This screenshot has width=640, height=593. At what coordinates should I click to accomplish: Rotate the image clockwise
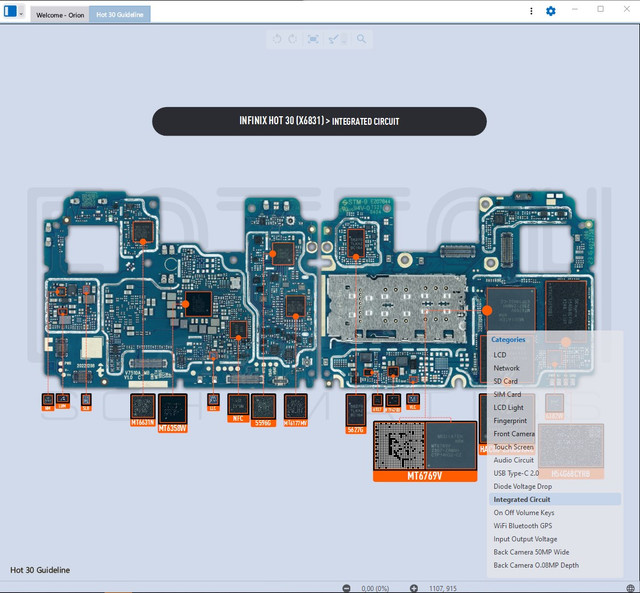293,39
